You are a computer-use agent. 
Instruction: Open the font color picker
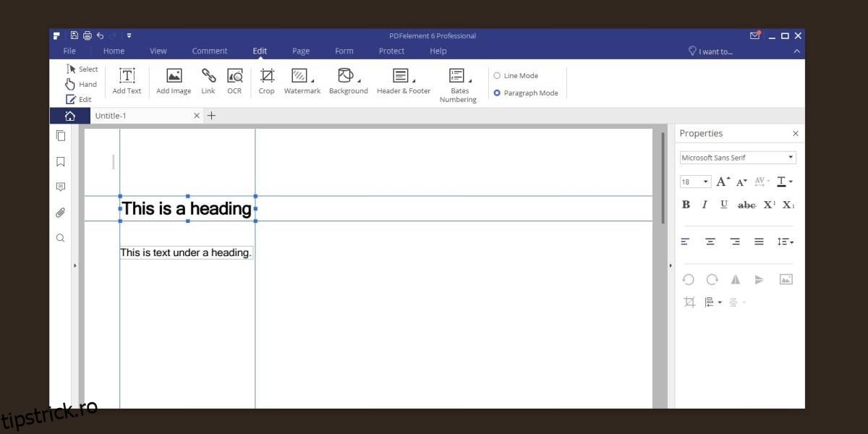tap(784, 182)
